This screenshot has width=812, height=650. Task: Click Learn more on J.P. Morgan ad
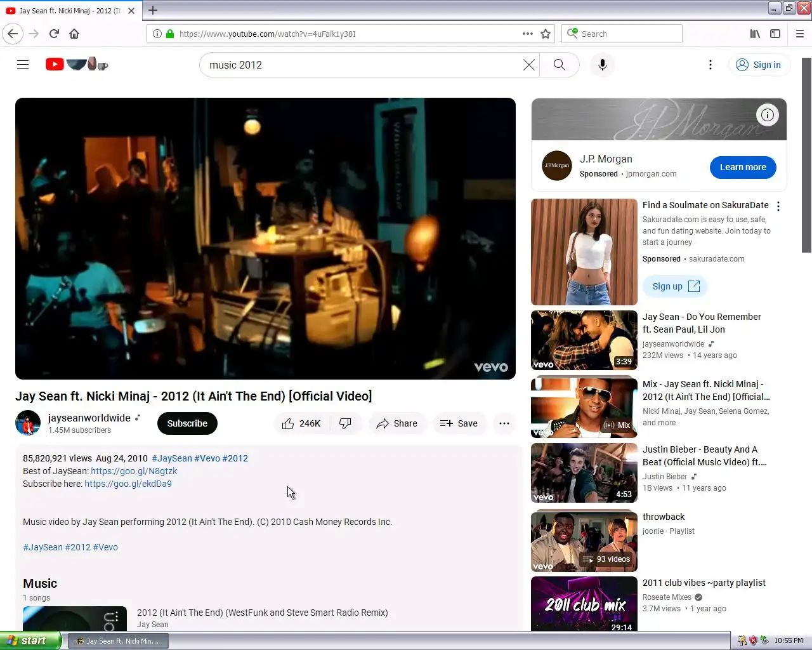coord(743,167)
